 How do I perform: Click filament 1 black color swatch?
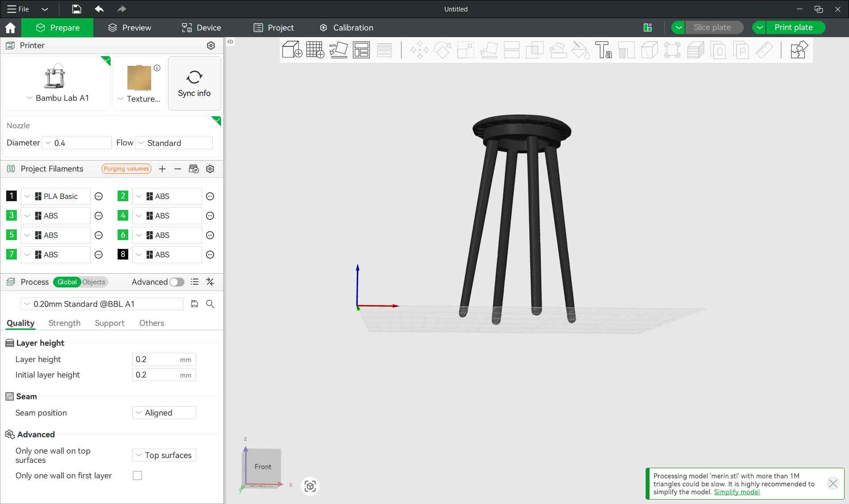pos(11,196)
